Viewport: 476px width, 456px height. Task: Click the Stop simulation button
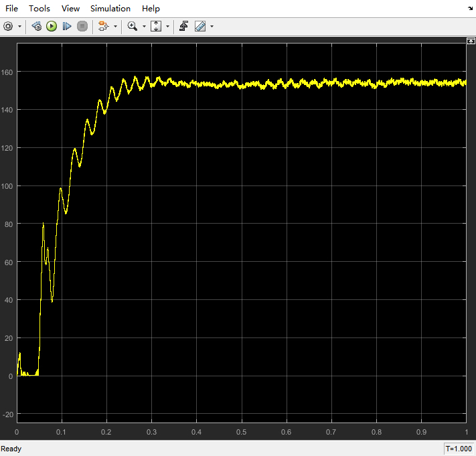tap(82, 26)
